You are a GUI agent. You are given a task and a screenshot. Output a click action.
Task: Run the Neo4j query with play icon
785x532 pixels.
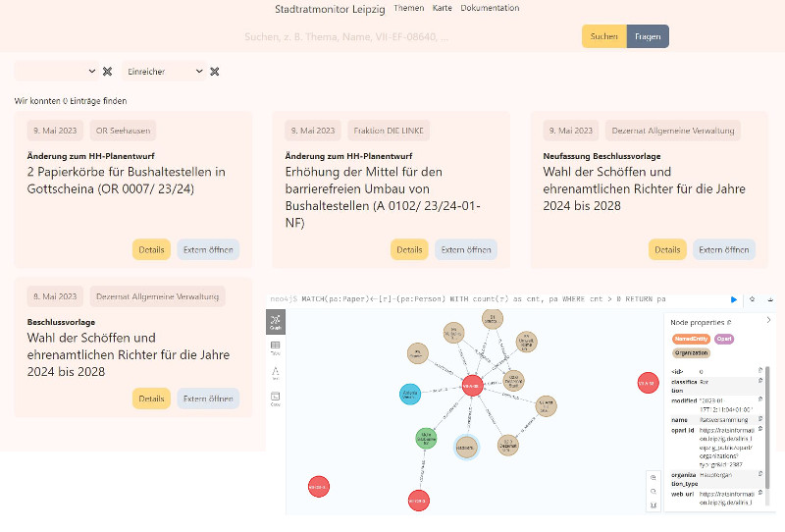pyautogui.click(x=733, y=298)
